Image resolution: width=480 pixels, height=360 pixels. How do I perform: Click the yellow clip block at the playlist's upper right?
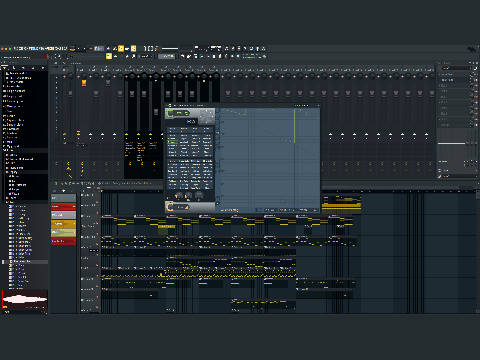(x=342, y=203)
